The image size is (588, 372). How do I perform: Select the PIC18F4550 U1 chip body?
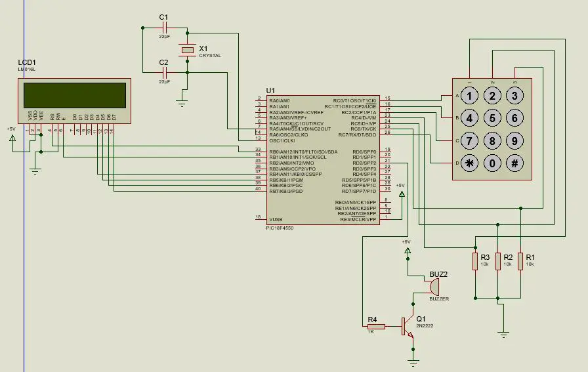[x=323, y=160]
